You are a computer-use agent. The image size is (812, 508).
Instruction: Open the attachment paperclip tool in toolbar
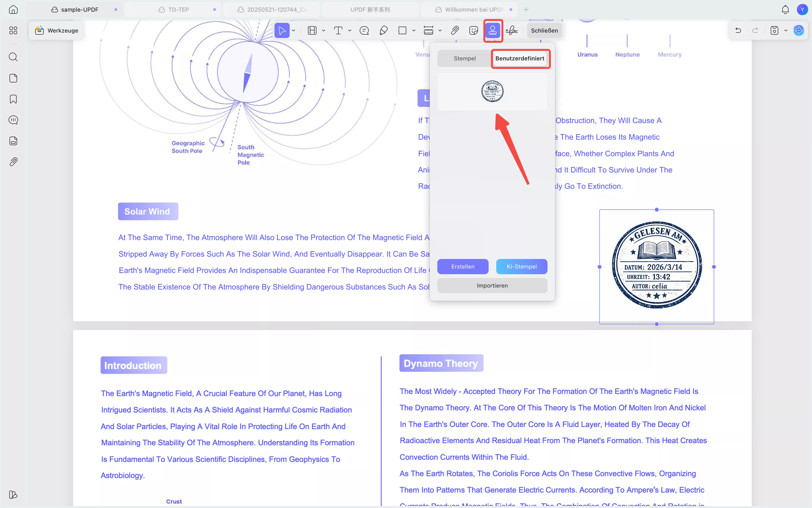click(x=454, y=31)
